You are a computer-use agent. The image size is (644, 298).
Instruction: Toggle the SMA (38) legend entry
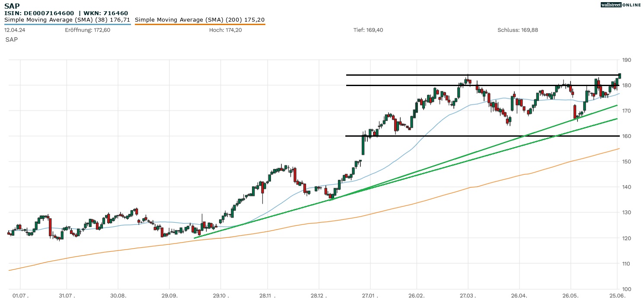pos(67,19)
